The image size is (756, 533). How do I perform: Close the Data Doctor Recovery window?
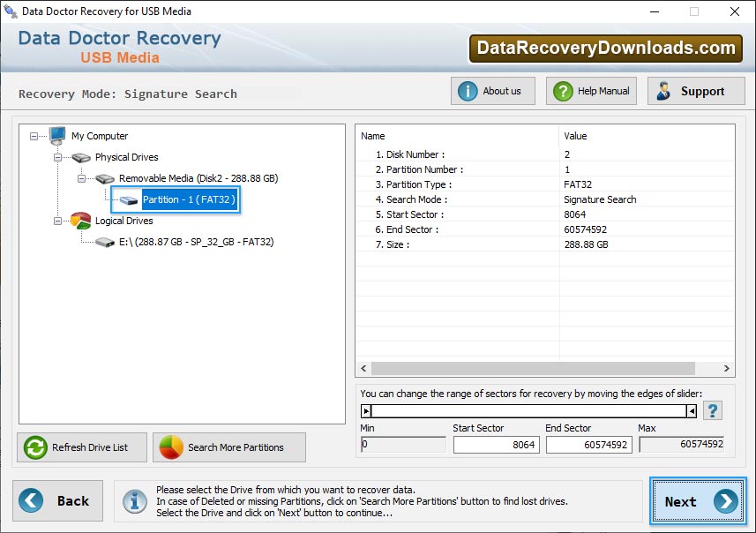[x=734, y=11]
